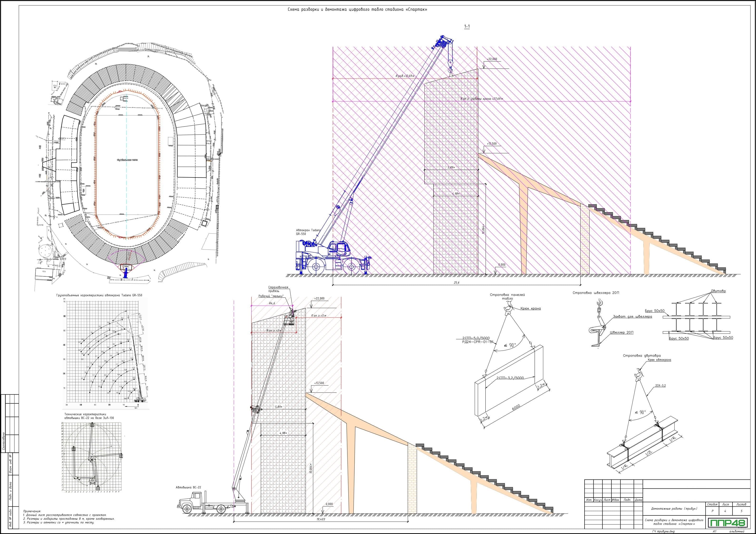Viewport: 756px width, 534px height.
Task: Click the Демонтажные работы (трибун) title cell
Action: pos(674,509)
